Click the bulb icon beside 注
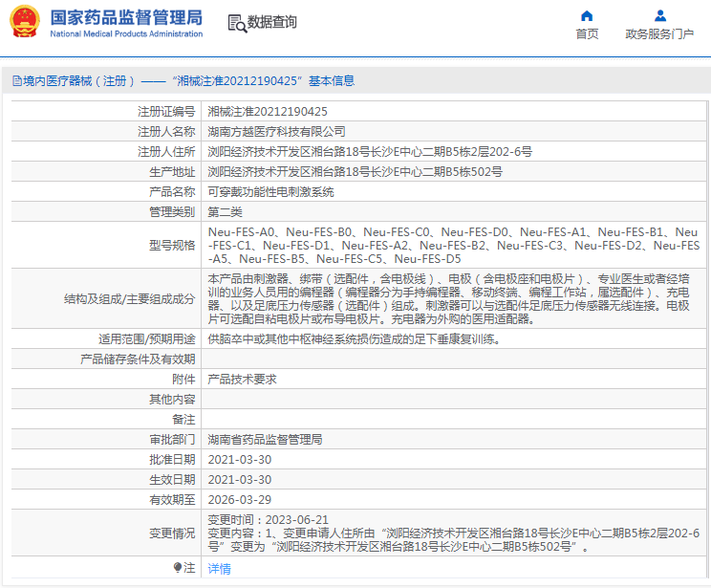Screen dimensions: 711x588 click(x=178, y=568)
